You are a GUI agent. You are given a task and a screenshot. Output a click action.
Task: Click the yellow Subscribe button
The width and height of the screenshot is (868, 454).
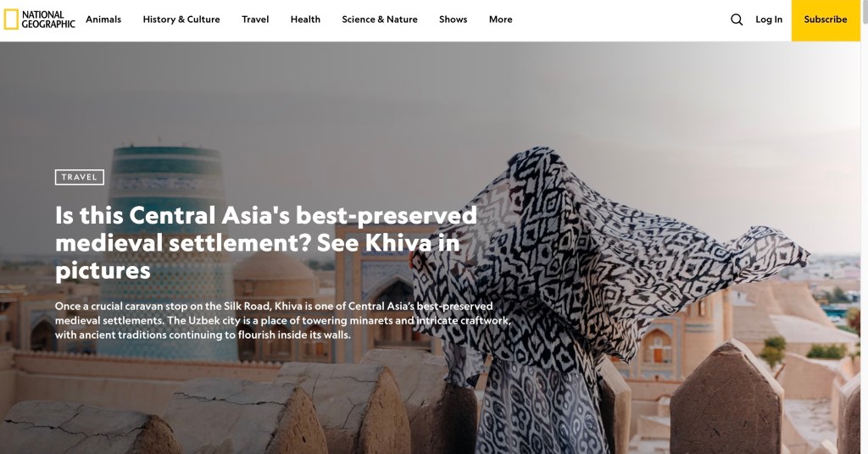tap(826, 20)
